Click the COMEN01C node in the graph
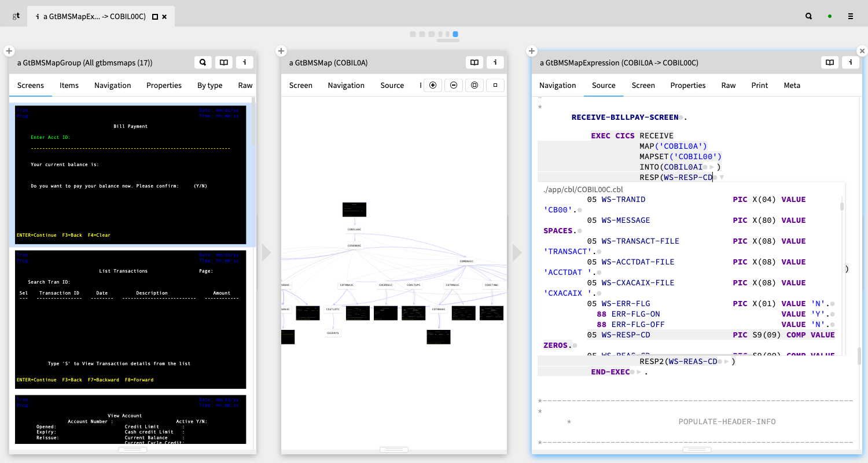This screenshot has height=463, width=868. (x=466, y=261)
